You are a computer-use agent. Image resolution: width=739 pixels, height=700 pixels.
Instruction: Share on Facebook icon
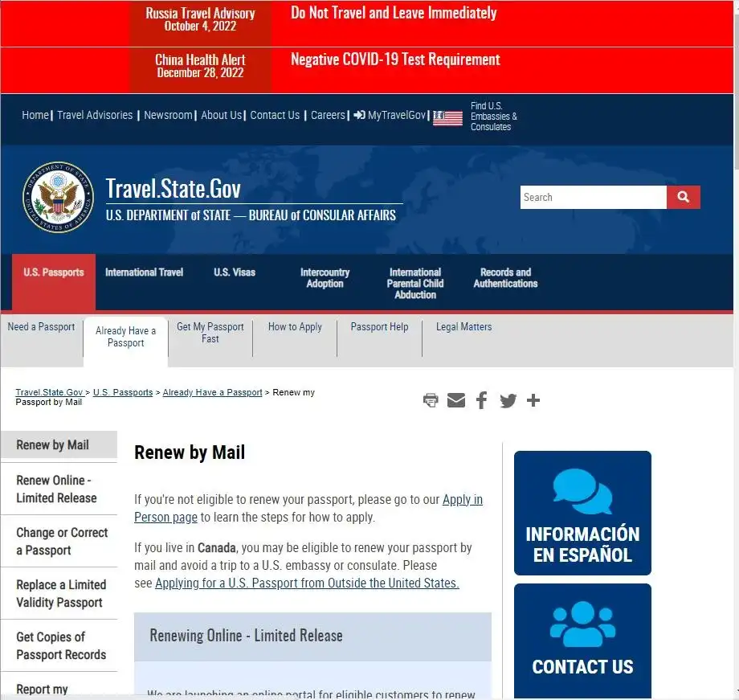481,400
